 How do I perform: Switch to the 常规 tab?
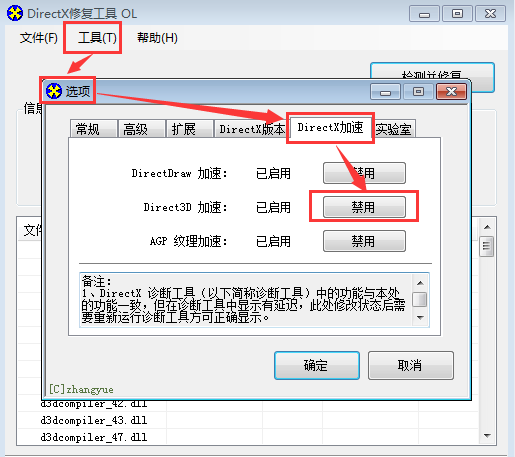click(x=93, y=129)
